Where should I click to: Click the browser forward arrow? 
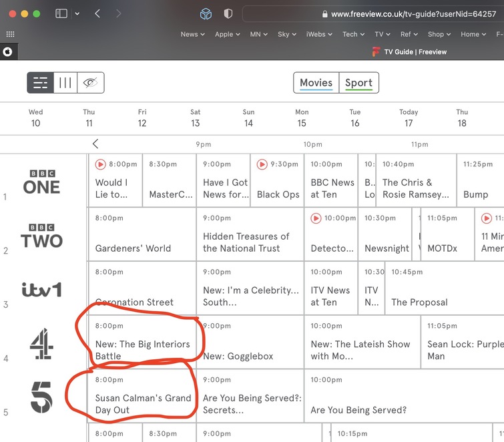[x=119, y=13]
